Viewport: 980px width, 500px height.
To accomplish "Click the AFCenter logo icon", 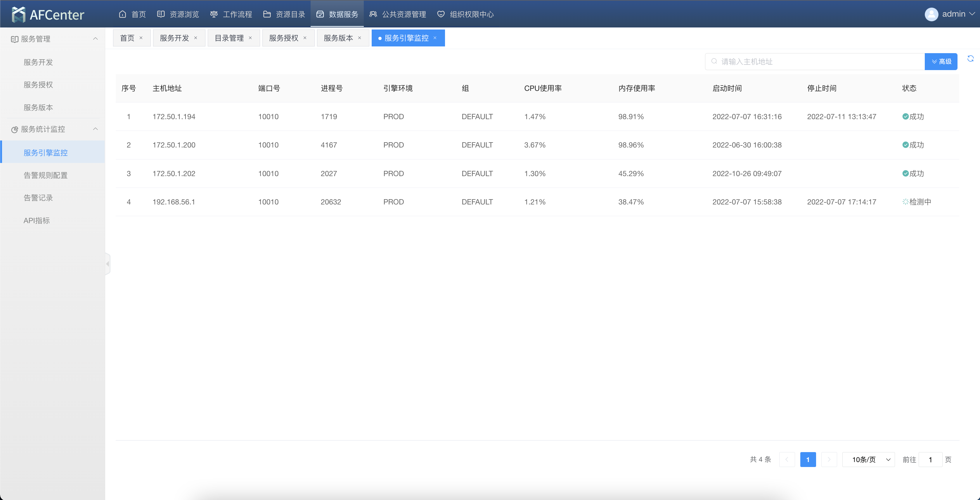I will coord(18,14).
